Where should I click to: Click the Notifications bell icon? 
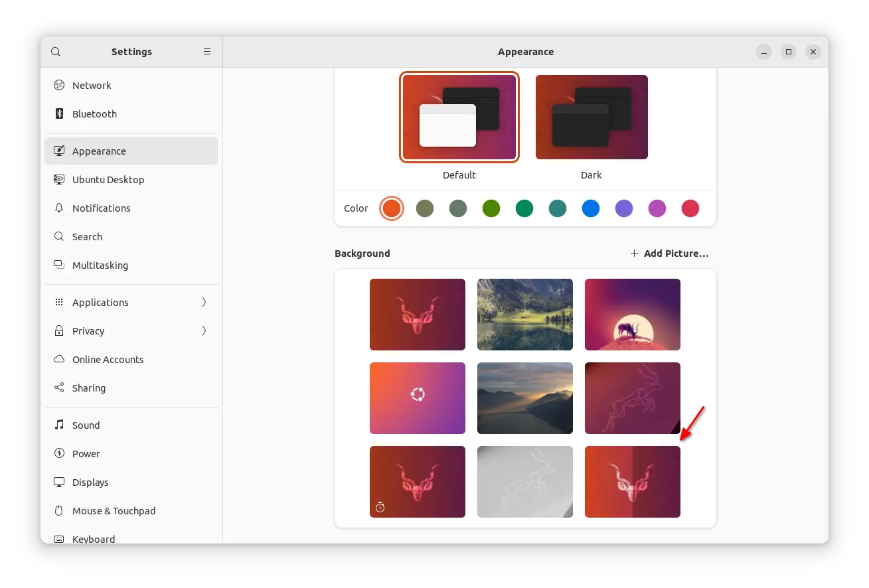point(59,208)
